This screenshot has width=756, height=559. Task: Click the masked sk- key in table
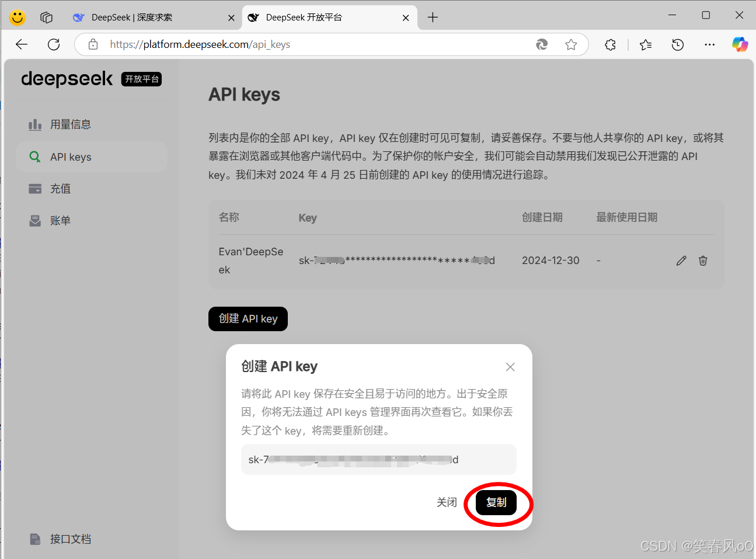click(397, 261)
